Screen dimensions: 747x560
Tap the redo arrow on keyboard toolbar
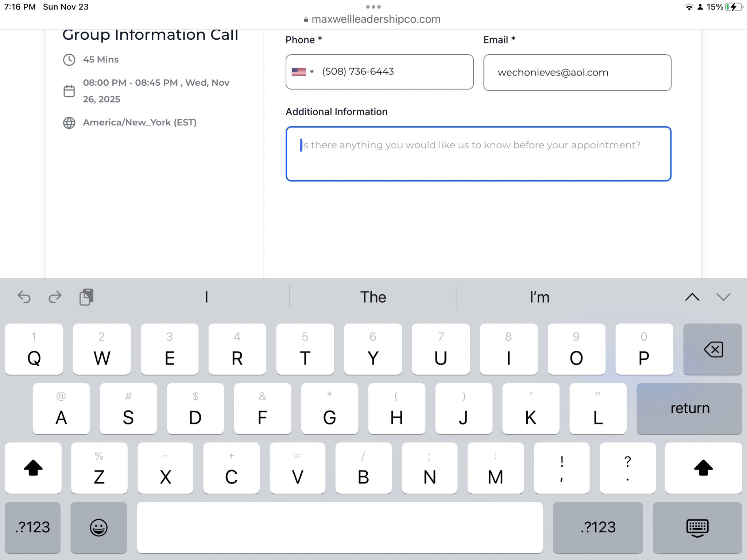55,297
